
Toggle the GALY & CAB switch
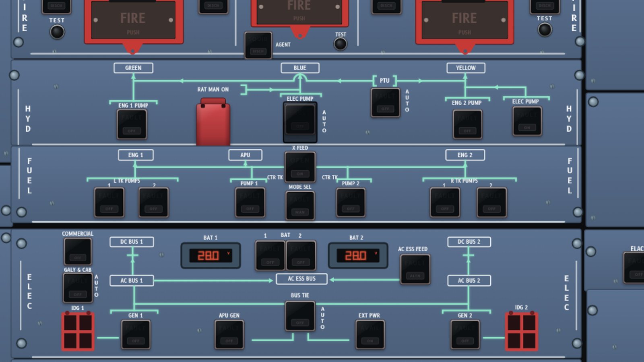click(x=78, y=288)
